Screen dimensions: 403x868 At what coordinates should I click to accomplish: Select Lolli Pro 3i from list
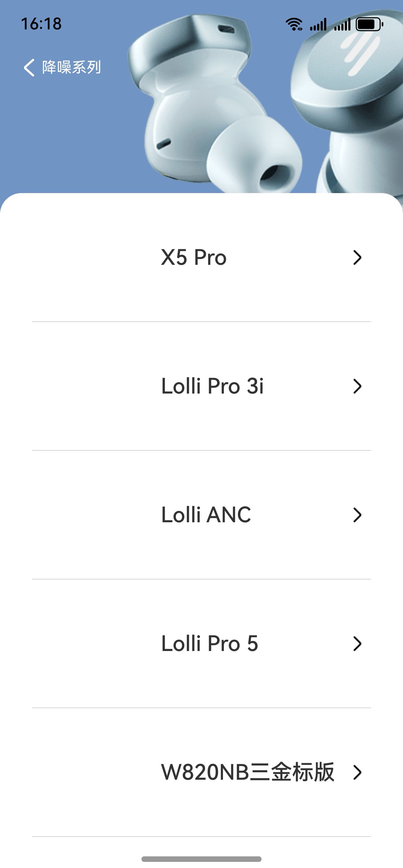212,386
